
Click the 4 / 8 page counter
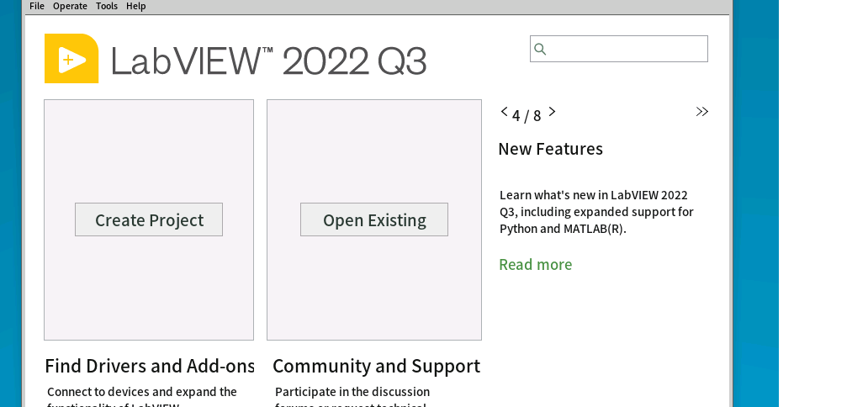click(527, 116)
